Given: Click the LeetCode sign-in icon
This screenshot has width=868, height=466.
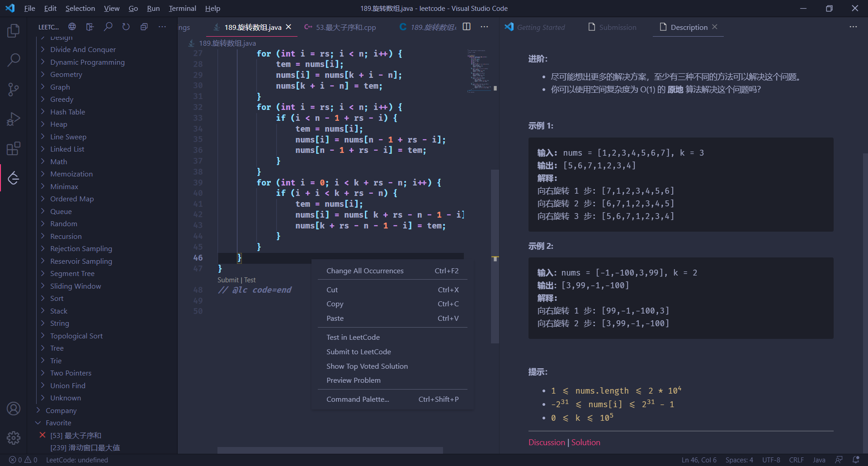Looking at the screenshot, I should (x=90, y=27).
